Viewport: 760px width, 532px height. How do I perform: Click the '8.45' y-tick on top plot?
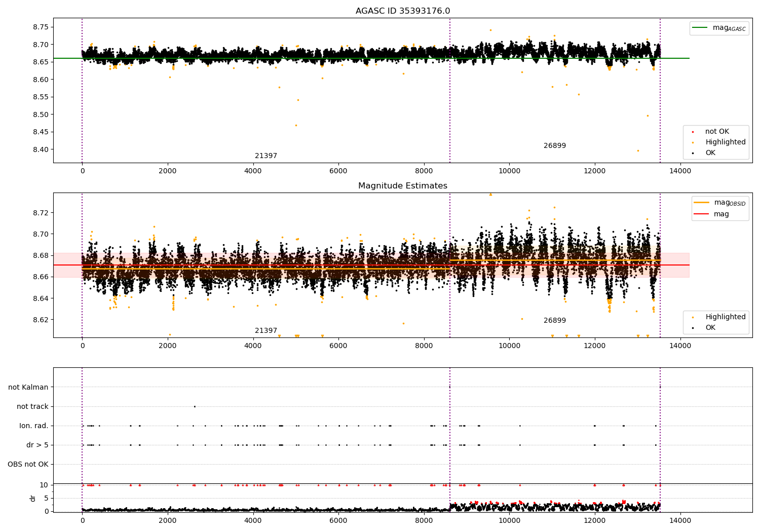pyautogui.click(x=41, y=132)
